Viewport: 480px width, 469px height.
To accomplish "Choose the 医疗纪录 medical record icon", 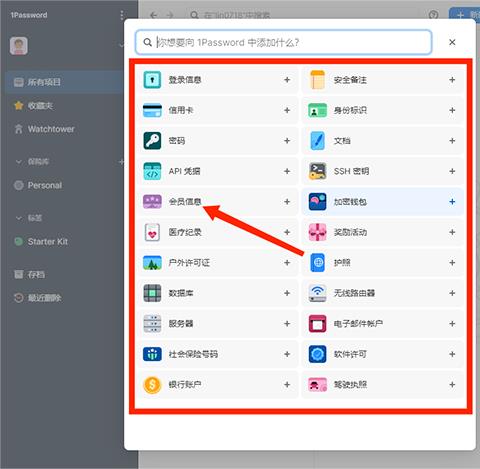I will (152, 232).
